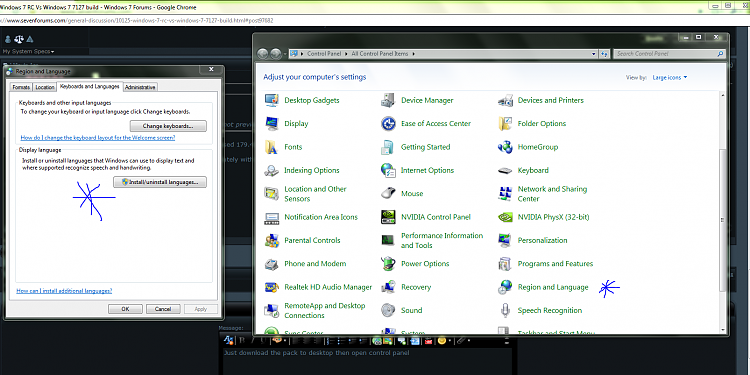Click the Control Panel forward arrow
The width and height of the screenshot is (750, 375).
pyautogui.click(x=276, y=54)
